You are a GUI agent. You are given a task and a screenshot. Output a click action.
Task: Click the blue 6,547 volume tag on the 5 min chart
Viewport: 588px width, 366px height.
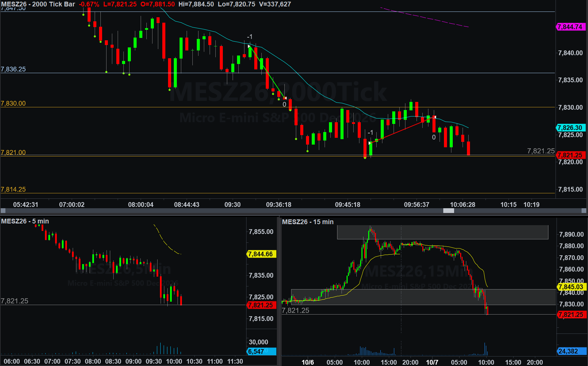click(262, 351)
